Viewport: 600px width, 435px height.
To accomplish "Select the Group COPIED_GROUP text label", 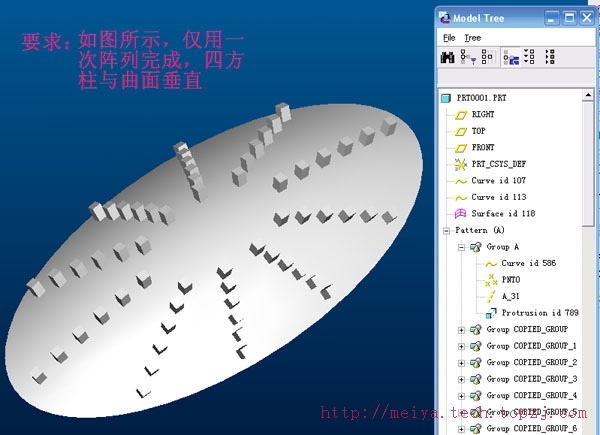I will (x=527, y=329).
